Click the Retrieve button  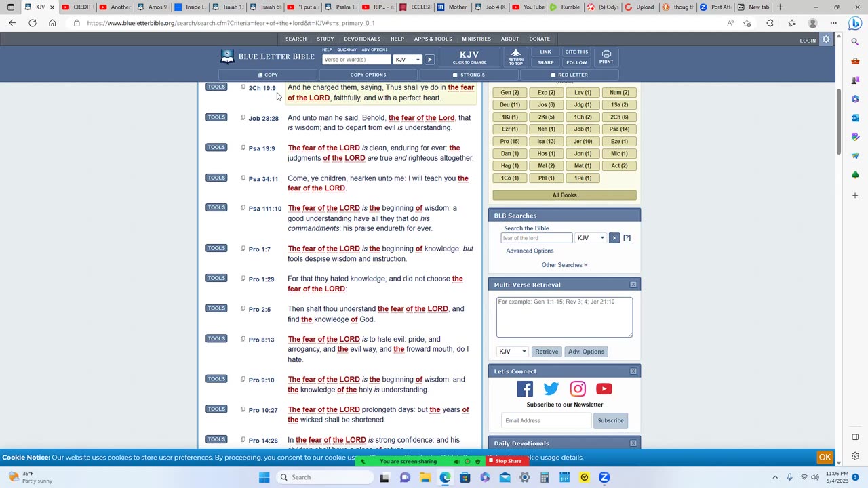[547, 352]
